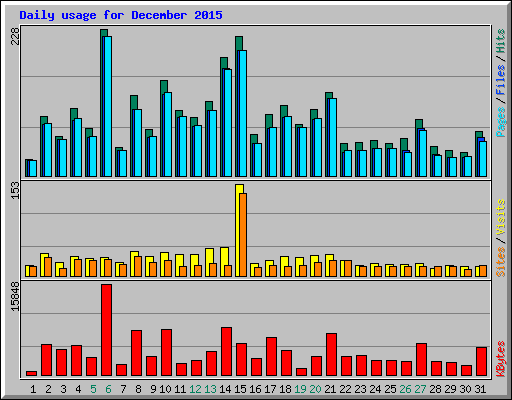This screenshot has width=512, height=400.
Task: Click the green day "27" label
Action: coord(420,389)
